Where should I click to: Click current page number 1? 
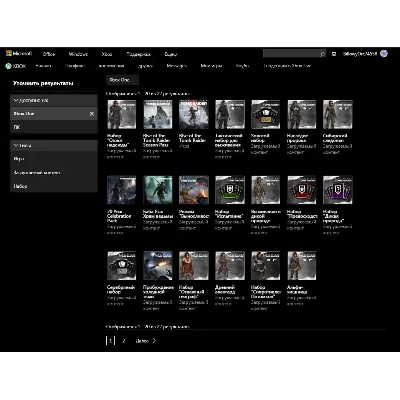[x=110, y=341]
